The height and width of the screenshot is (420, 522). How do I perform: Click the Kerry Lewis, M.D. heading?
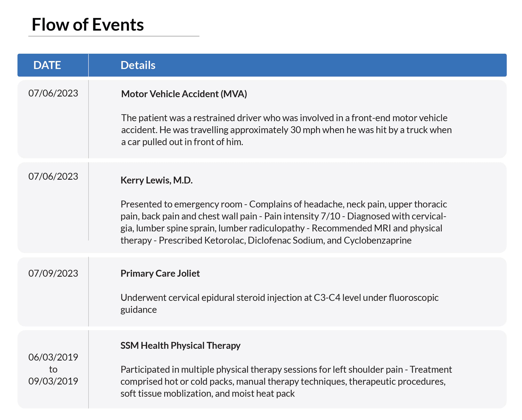(x=156, y=180)
